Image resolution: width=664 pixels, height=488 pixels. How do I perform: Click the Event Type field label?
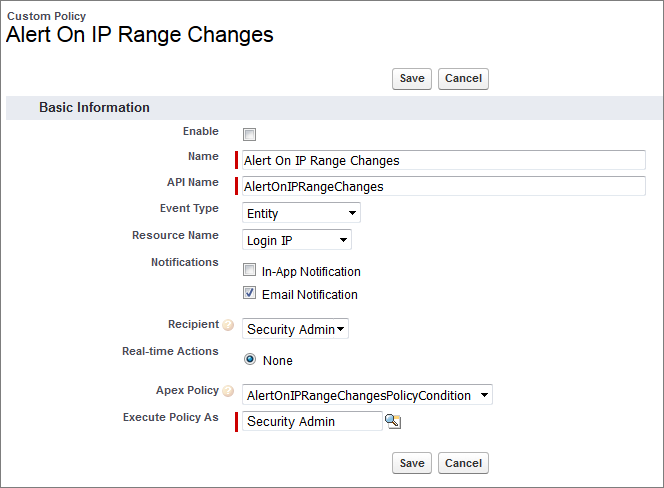189,208
